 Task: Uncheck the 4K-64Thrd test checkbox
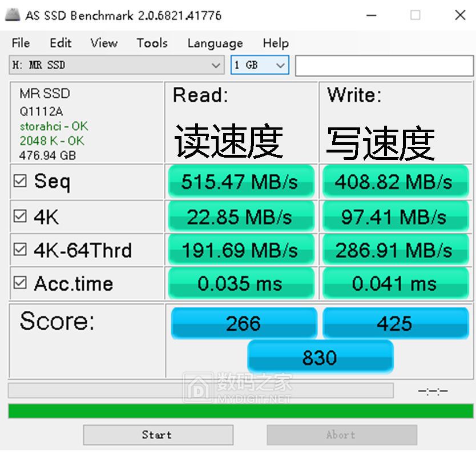click(x=20, y=249)
